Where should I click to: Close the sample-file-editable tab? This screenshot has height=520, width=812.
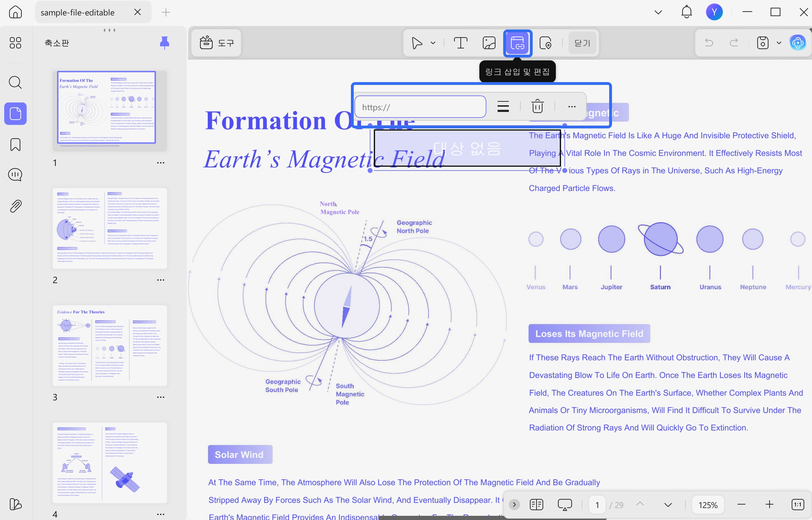[138, 12]
